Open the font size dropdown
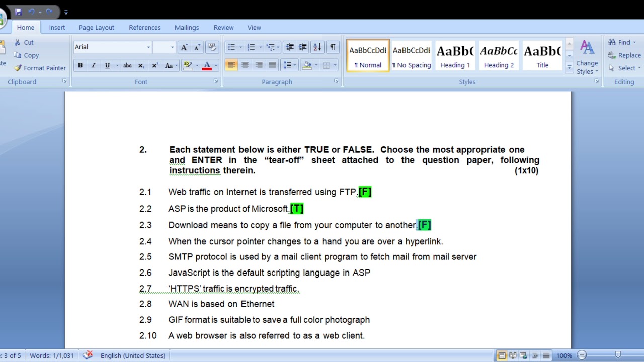This screenshot has height=362, width=644. coord(172,47)
